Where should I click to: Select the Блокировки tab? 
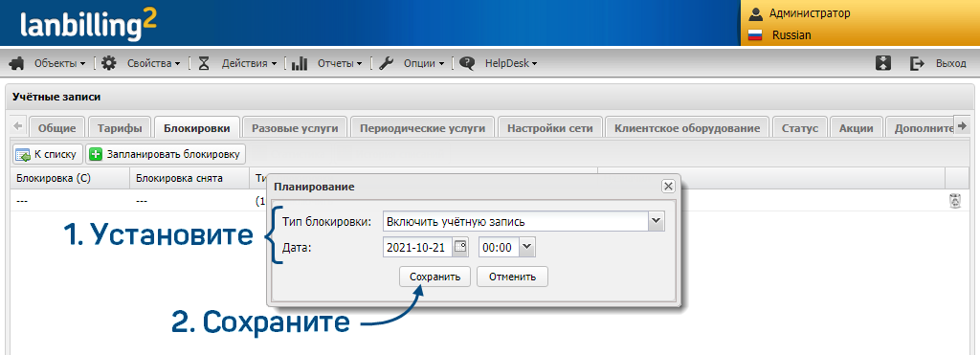pos(197,127)
